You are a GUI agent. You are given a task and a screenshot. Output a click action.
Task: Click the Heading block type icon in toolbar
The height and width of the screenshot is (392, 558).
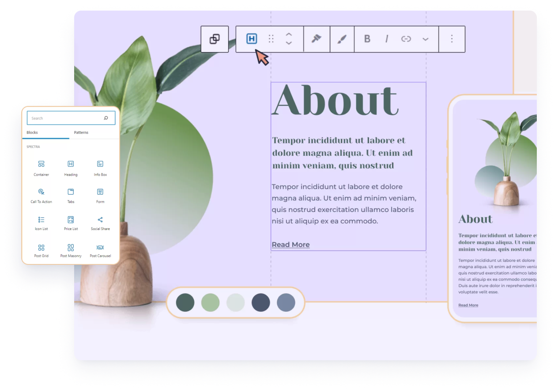click(251, 39)
